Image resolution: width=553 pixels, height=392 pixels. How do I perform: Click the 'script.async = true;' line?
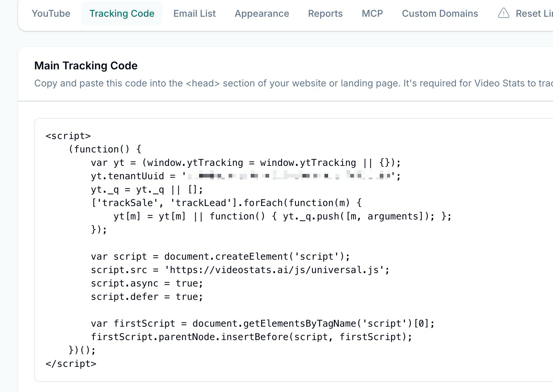[x=147, y=283]
